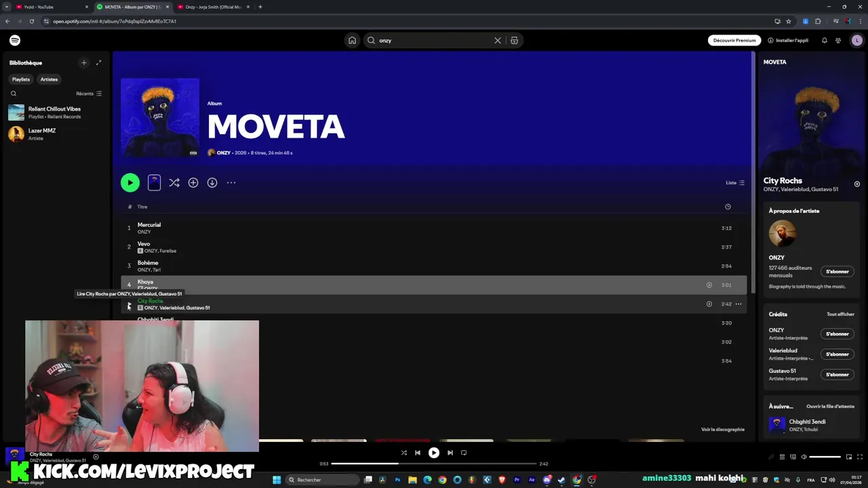Open more options for the MOVETA album
Screen dimensions: 868x488
[x=231, y=182]
